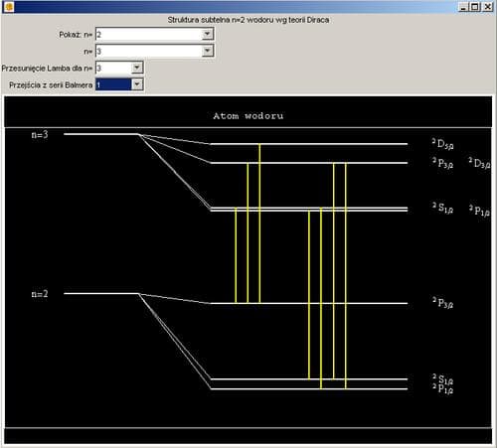Click the bottom 2P1/2 level label
The width and height of the screenshot is (497, 448).
point(443,389)
